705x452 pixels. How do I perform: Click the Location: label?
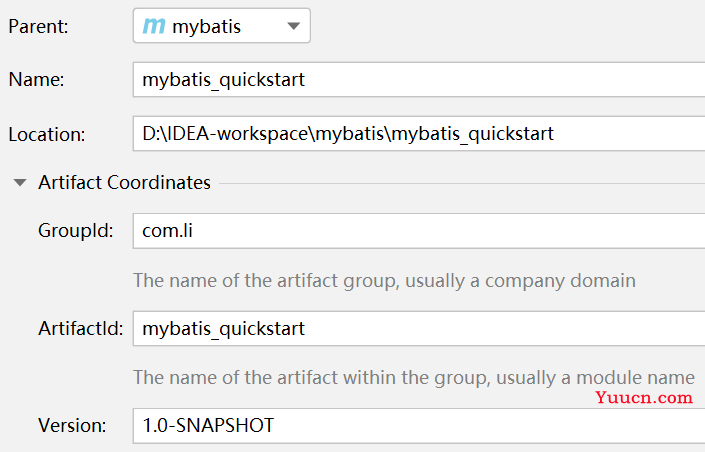47,134
